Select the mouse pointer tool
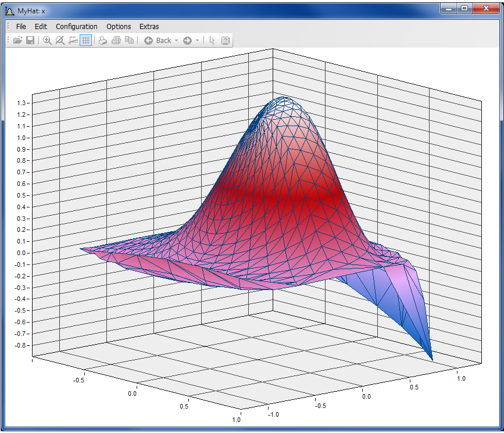Viewport: 504px width, 433px height. (x=212, y=41)
